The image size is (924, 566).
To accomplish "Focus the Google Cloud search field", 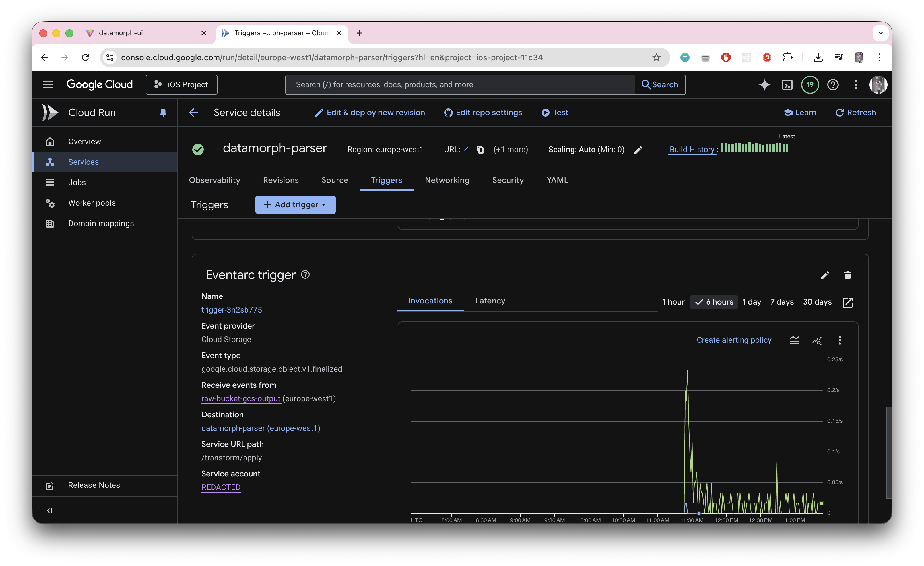I will [x=459, y=85].
